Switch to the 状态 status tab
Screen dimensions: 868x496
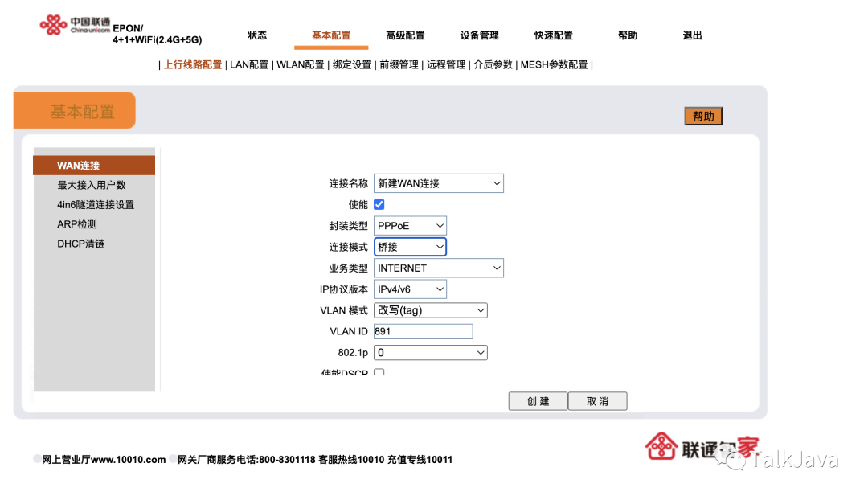[256, 35]
